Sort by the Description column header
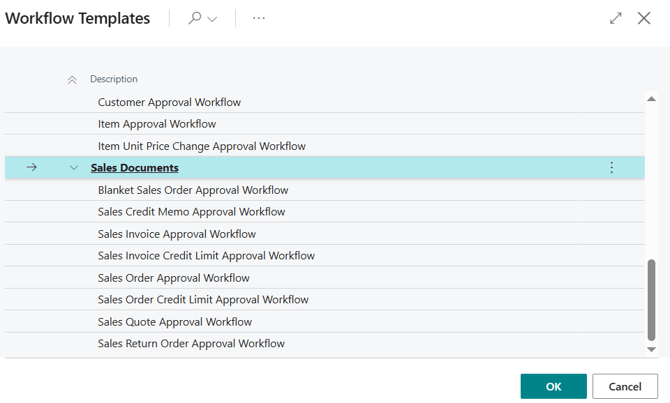Viewport: 670px width, 403px height. (x=114, y=79)
